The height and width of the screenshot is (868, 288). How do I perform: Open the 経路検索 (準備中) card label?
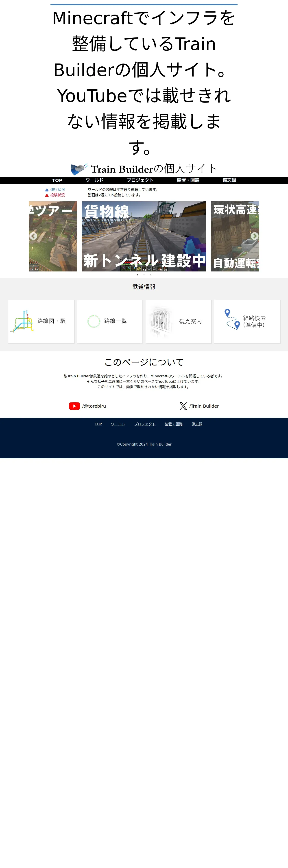(x=254, y=321)
